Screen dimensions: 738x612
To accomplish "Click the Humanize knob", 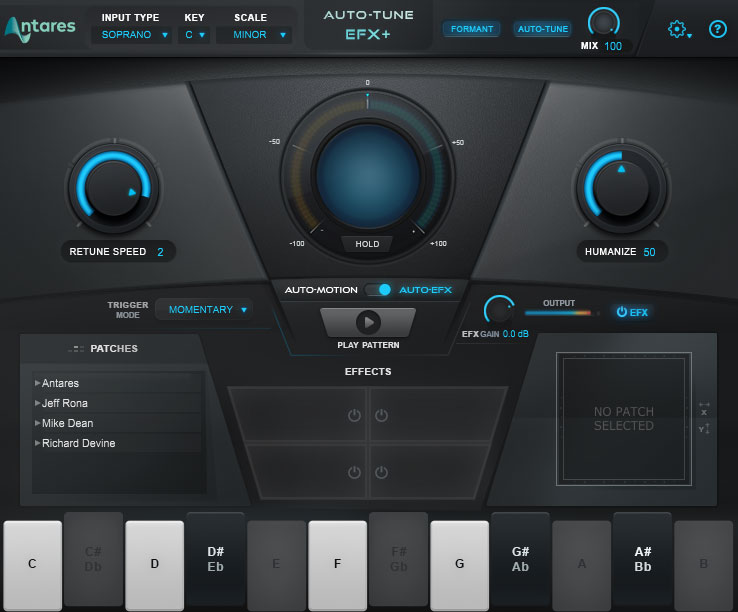I will coord(621,188).
